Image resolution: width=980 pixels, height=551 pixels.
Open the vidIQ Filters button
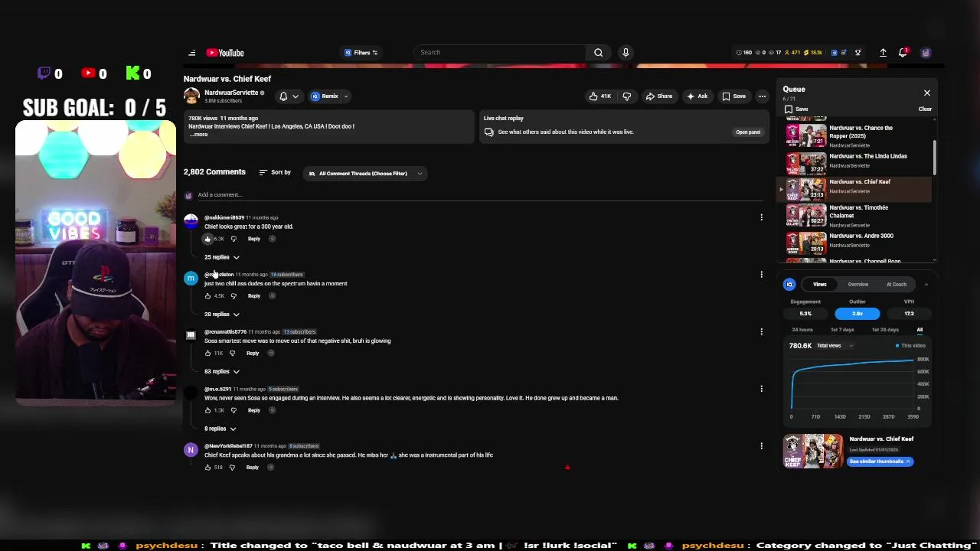tap(361, 53)
